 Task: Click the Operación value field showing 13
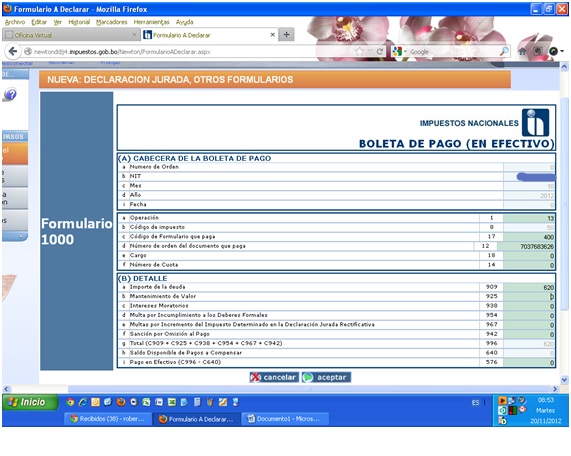tap(529, 218)
